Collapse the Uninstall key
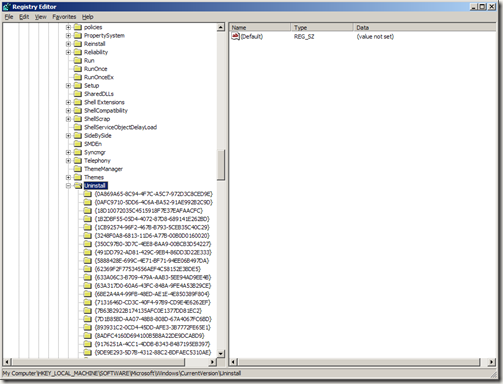The height and width of the screenshot is (384, 503). pos(68,186)
